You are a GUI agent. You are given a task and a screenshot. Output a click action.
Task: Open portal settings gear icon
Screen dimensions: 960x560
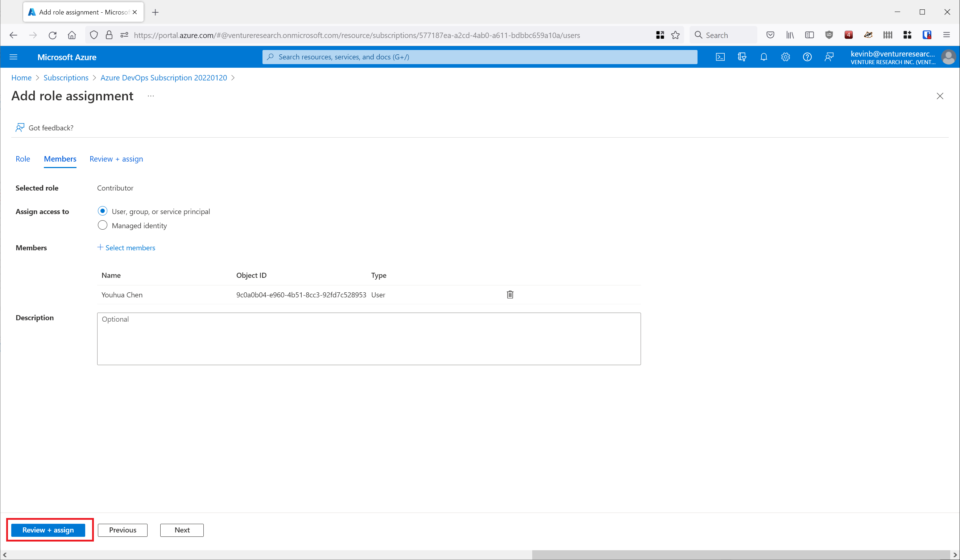(x=785, y=57)
